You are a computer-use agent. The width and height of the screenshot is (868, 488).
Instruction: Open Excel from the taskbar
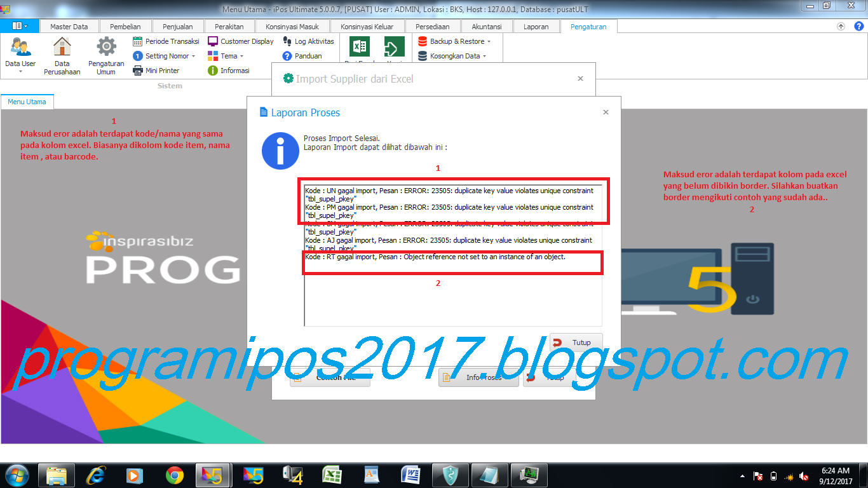click(x=332, y=475)
